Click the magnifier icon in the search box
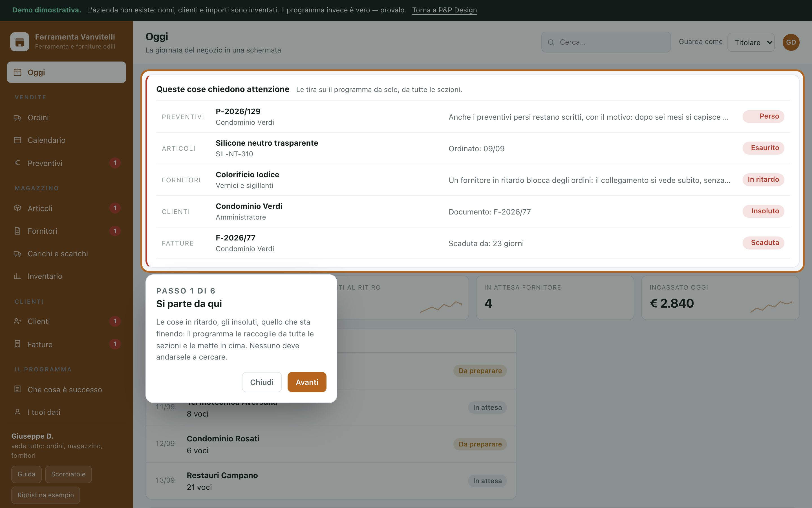This screenshot has height=508, width=812. [551, 42]
